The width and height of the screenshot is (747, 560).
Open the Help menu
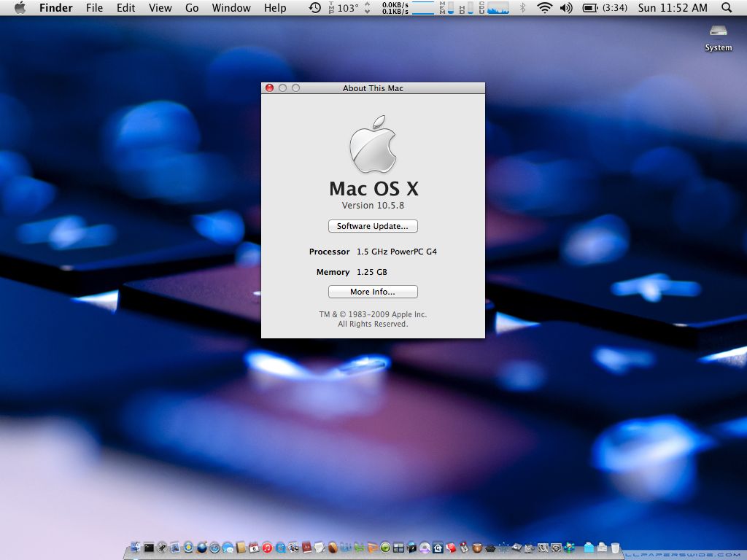click(x=275, y=7)
